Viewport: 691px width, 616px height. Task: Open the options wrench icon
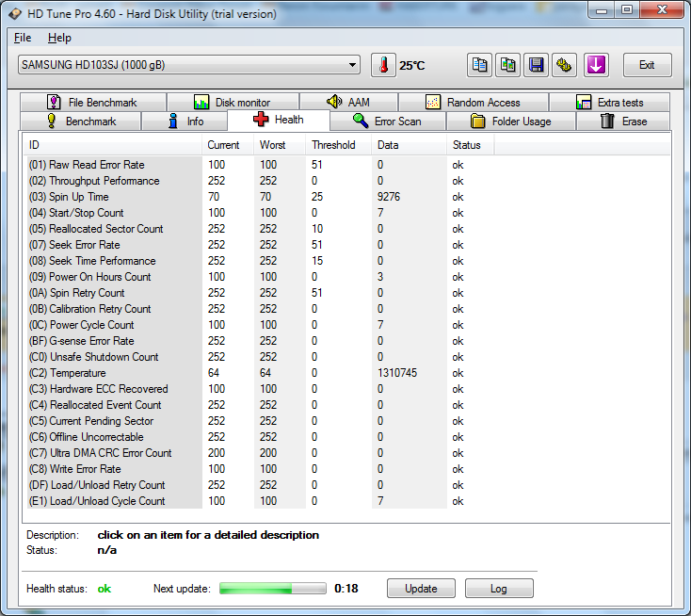point(564,65)
